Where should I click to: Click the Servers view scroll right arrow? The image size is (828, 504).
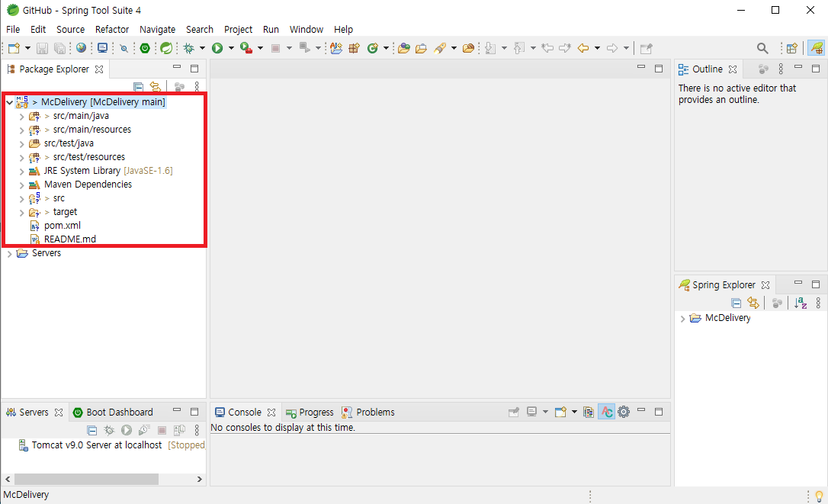[200, 479]
